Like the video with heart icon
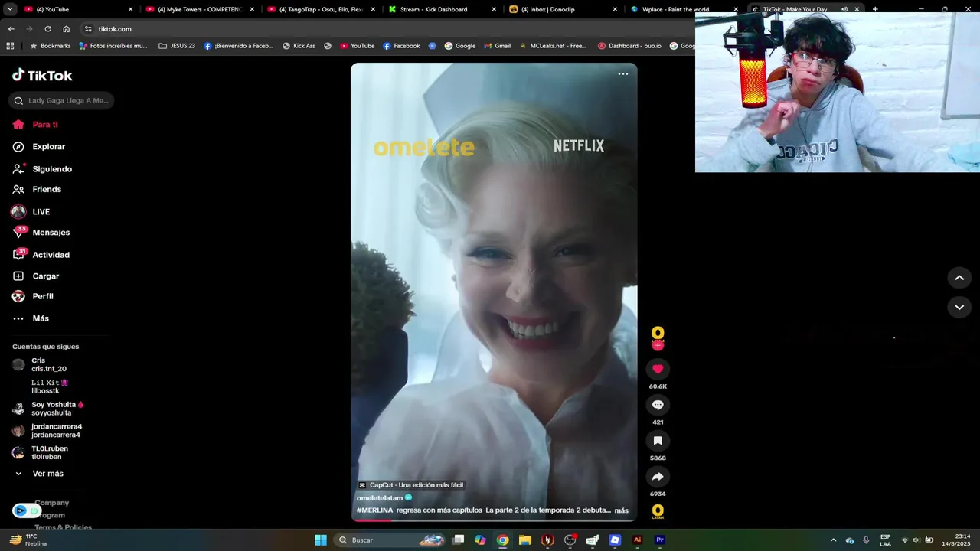Image resolution: width=980 pixels, height=551 pixels. click(x=658, y=369)
